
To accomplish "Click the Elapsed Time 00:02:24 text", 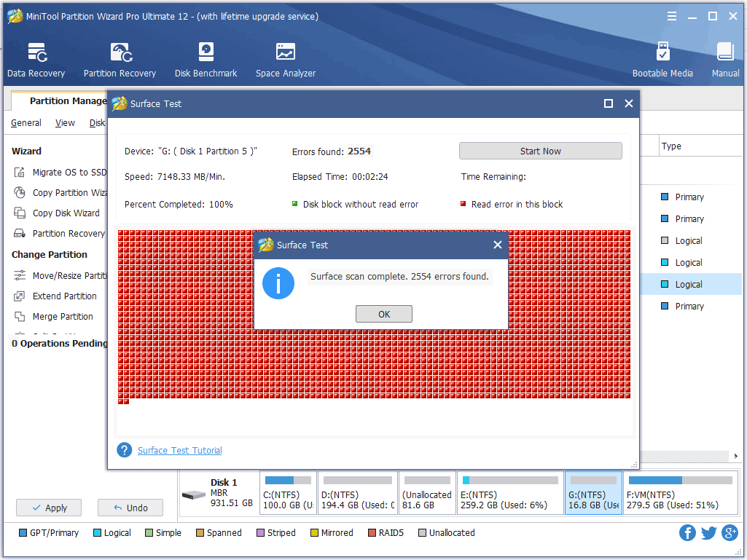I will (340, 177).
